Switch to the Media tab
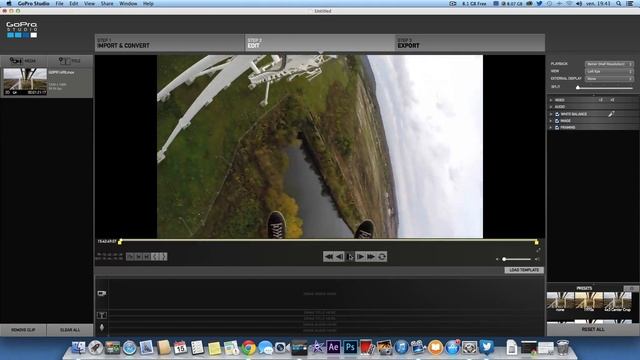Screen dimensions: 640x360 point(23,61)
